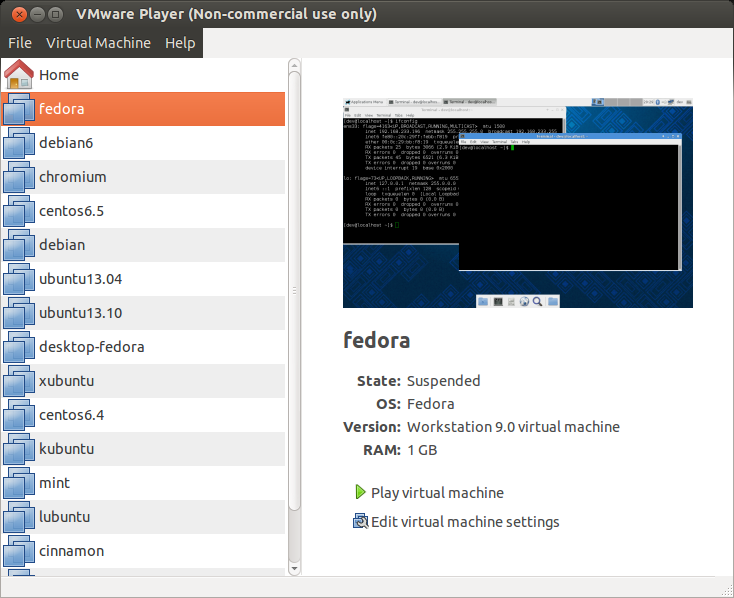Click the settings wrench icon
This screenshot has width=734, height=598.
point(360,521)
